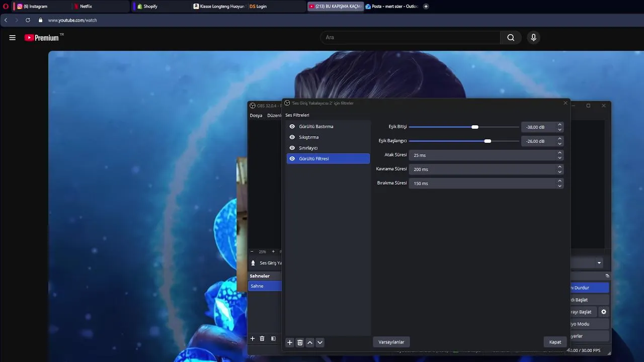Run YouTube search with magnifier button
Viewport: 644px width, 362px height.
pos(511,38)
